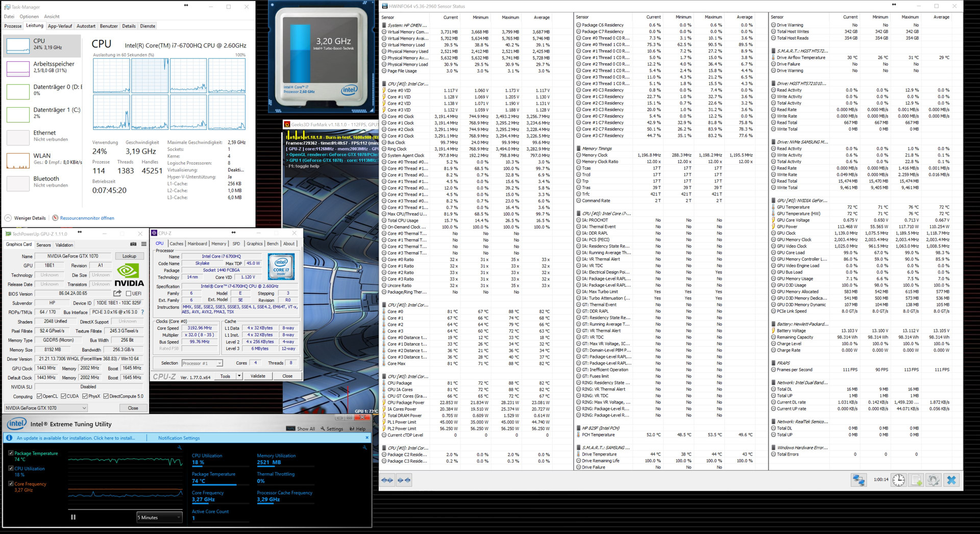Open Ressourcenmonitor öffnen link
This screenshot has width=980, height=534.
(87, 218)
